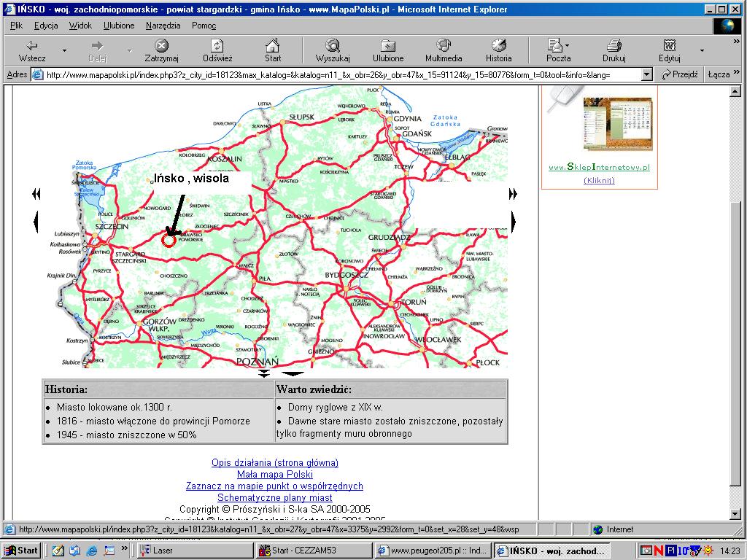
Task: Click the Windows Start button
Action: (22, 551)
